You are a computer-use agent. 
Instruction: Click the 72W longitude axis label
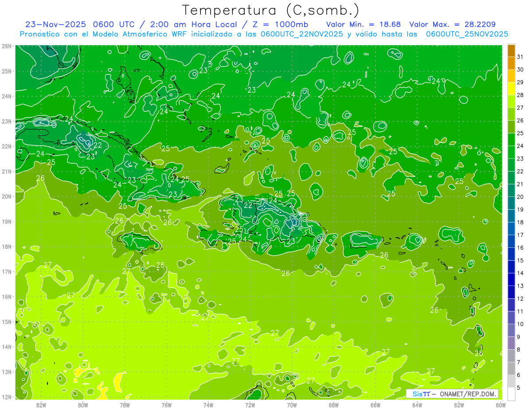(x=250, y=404)
